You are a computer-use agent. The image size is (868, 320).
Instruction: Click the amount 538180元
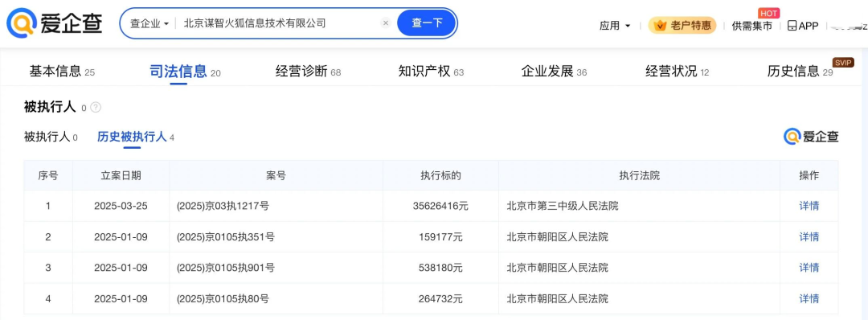pos(440,268)
